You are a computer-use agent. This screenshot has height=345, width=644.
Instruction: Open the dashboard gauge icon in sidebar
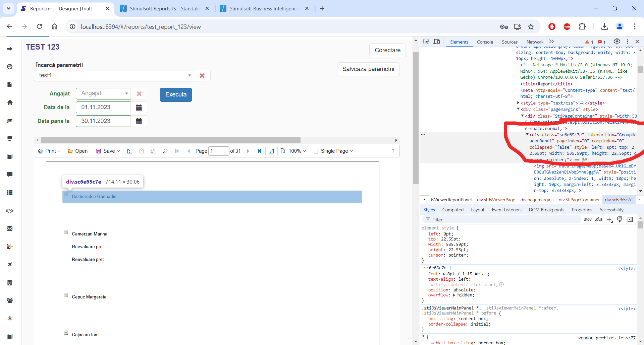pyautogui.click(x=10, y=67)
